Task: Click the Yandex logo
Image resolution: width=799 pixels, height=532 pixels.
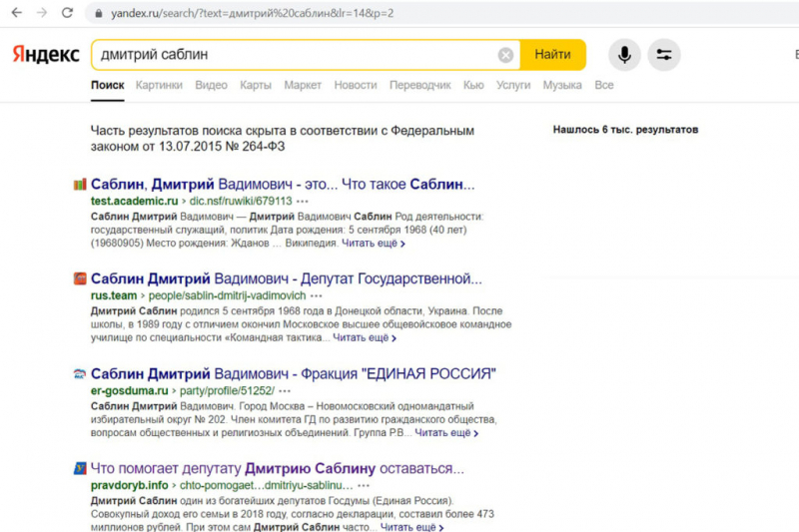Action: tap(45, 55)
